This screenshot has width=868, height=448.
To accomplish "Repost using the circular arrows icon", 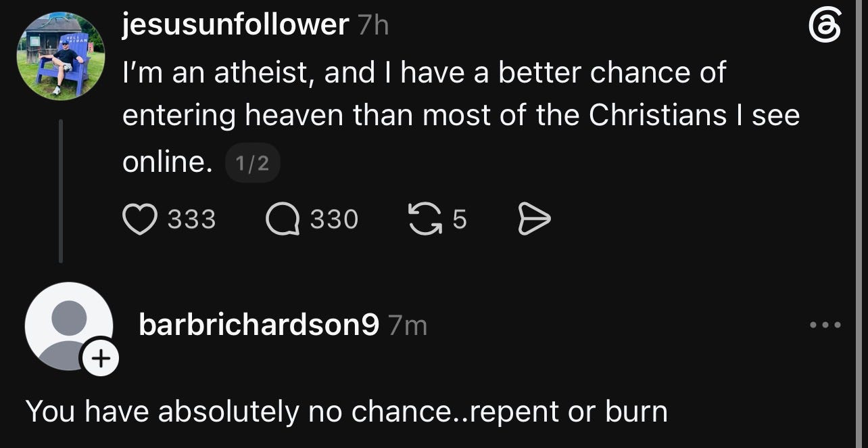I will (x=424, y=219).
